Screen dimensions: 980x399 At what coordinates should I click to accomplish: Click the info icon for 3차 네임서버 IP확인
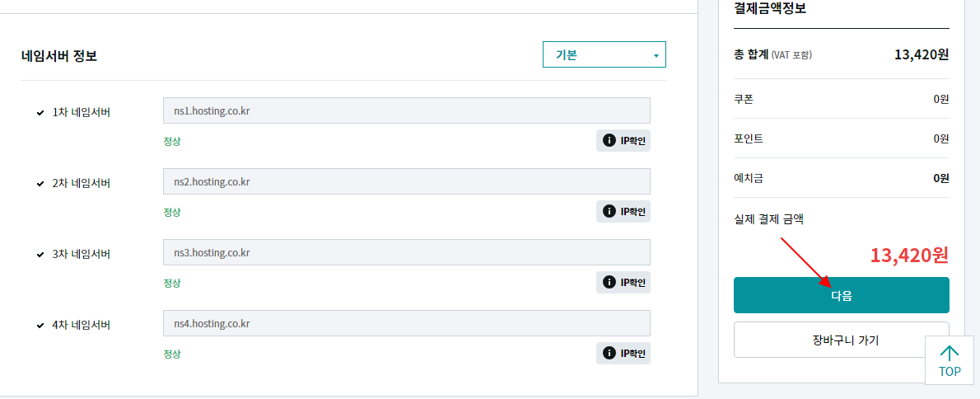[x=609, y=282]
